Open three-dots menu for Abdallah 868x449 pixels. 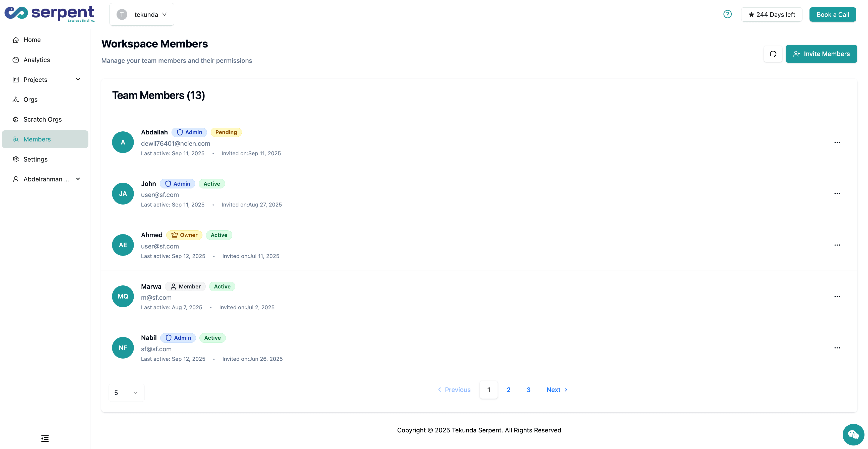coord(837,142)
